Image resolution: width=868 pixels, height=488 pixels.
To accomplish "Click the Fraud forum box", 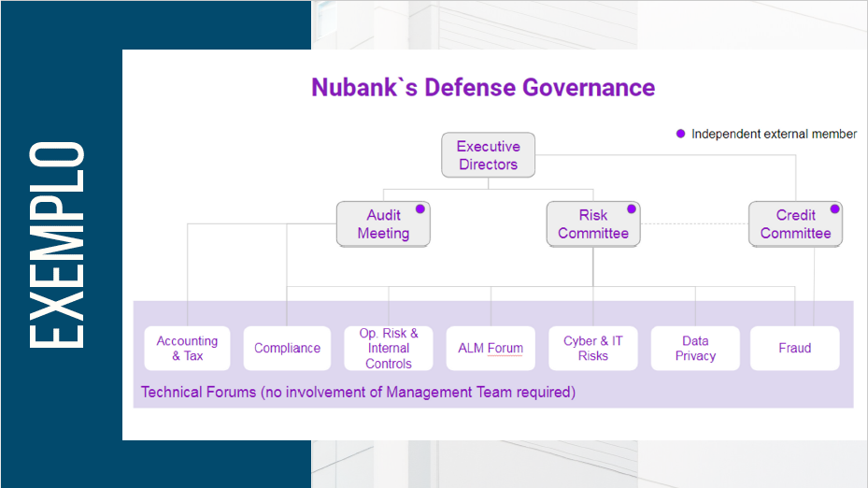I will coord(795,349).
